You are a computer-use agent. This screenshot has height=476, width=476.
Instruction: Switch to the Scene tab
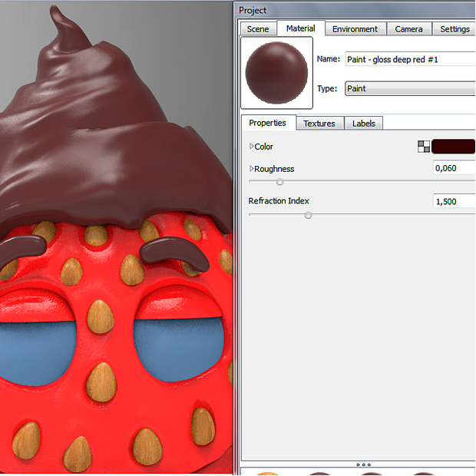coord(258,29)
